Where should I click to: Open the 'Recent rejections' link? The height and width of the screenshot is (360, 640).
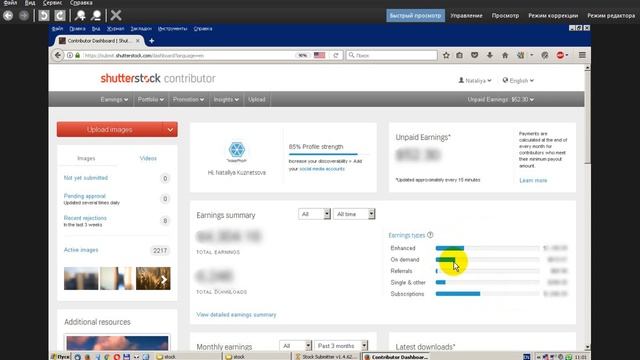coord(85,218)
